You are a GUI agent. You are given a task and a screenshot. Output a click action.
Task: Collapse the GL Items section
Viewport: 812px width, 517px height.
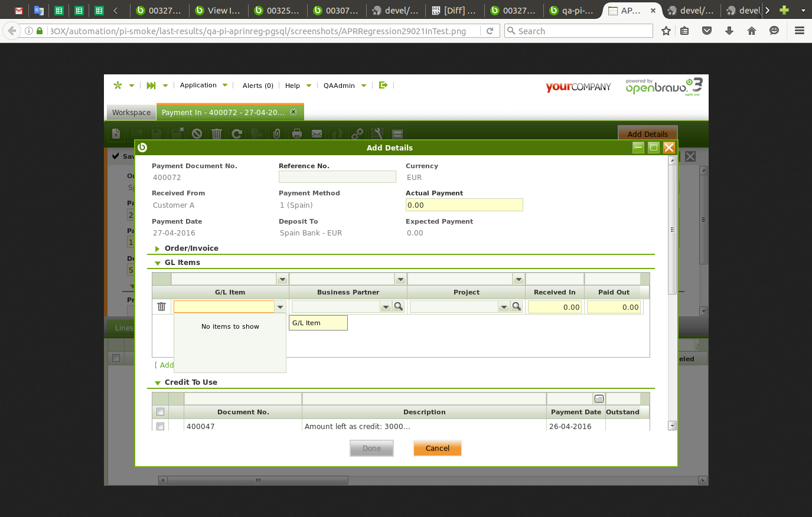click(158, 263)
